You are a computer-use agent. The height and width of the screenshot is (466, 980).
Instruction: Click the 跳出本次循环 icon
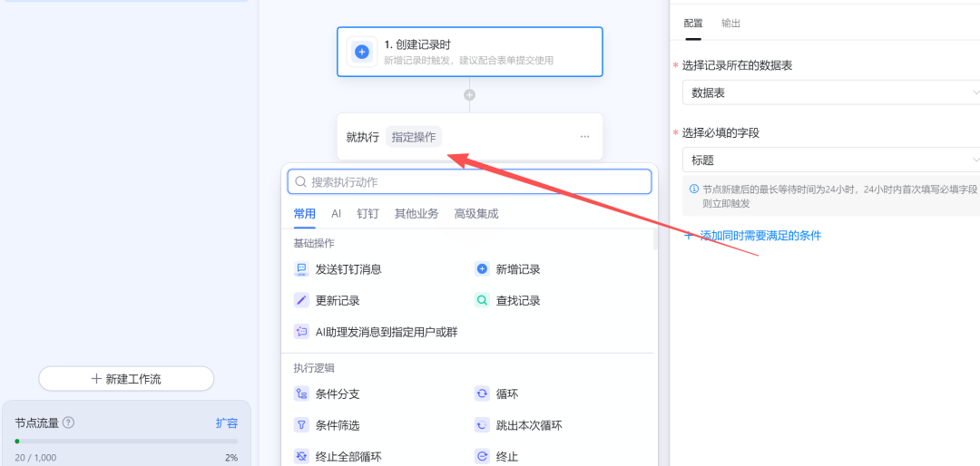pos(482,425)
